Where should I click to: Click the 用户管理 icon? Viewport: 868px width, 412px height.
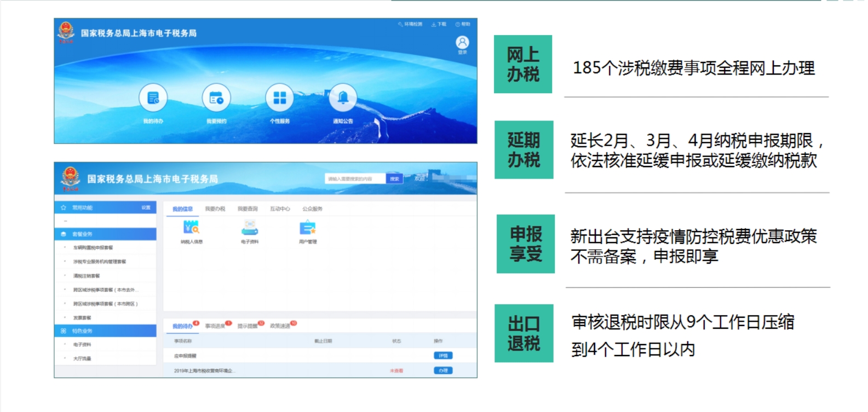[308, 227]
